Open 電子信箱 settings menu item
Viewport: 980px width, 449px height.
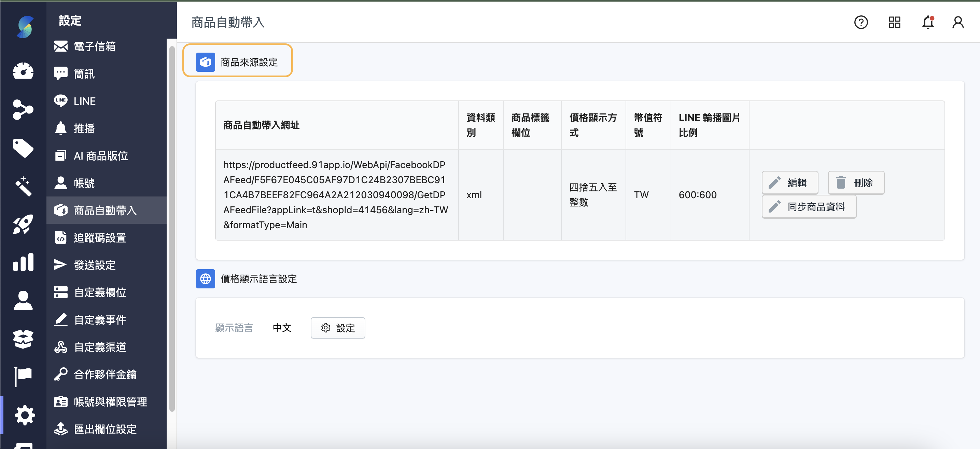tap(94, 46)
